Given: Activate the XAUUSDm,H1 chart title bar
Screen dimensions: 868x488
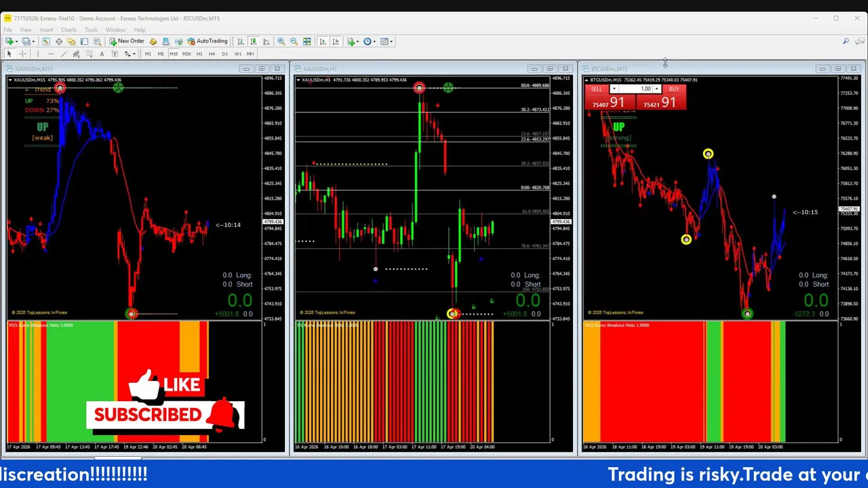Looking at the screenshot, I should (x=433, y=68).
